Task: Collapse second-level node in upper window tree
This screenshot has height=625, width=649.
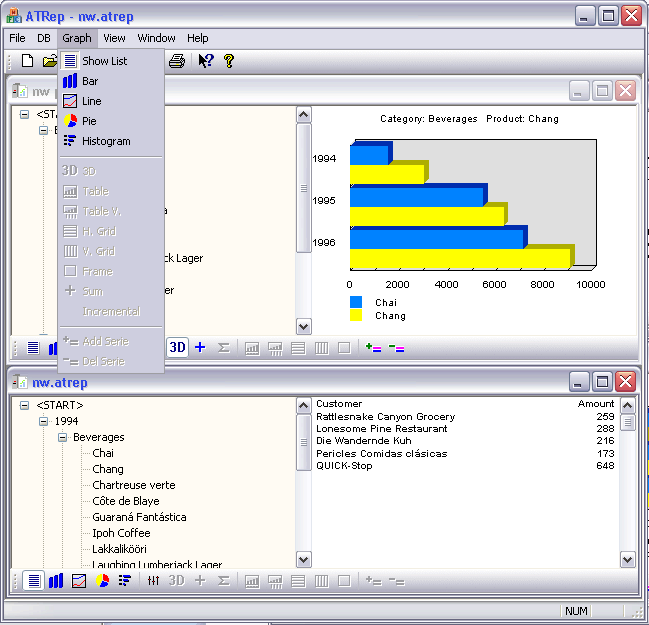Action: [x=43, y=130]
